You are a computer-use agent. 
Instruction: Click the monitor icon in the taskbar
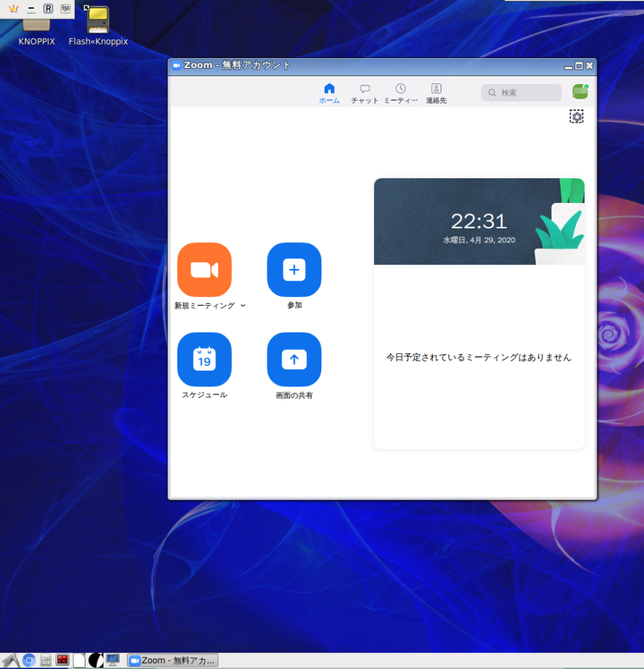112,660
